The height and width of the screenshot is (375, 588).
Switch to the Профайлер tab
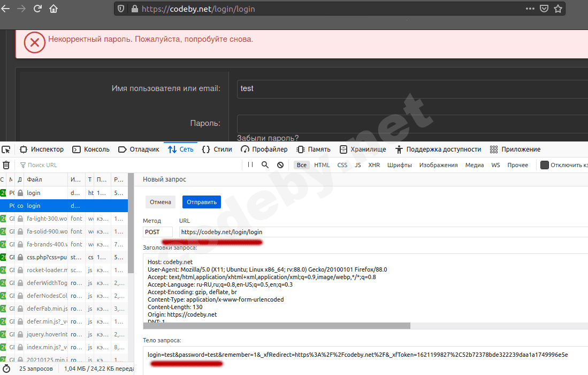click(x=264, y=149)
